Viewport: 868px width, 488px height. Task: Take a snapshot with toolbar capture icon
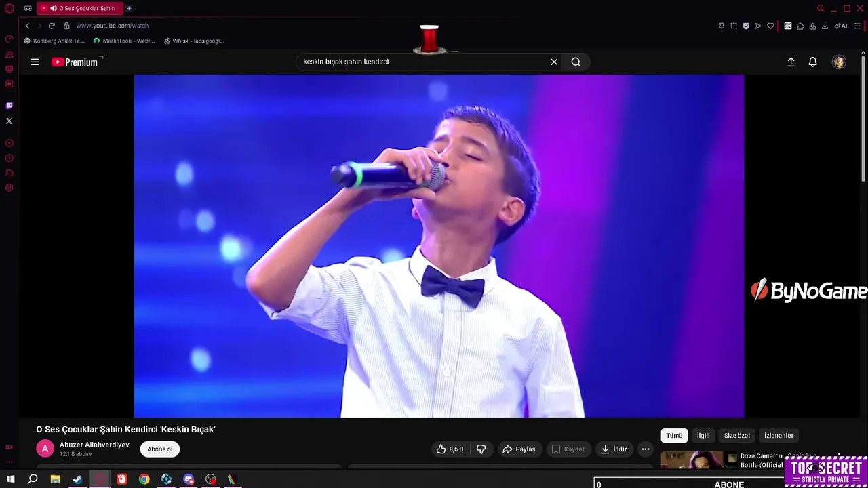point(734,26)
